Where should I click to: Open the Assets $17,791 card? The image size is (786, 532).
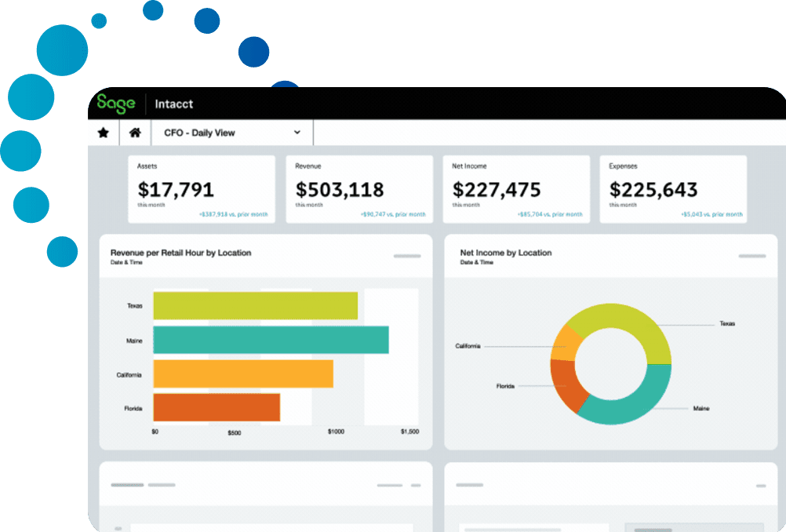click(202, 189)
